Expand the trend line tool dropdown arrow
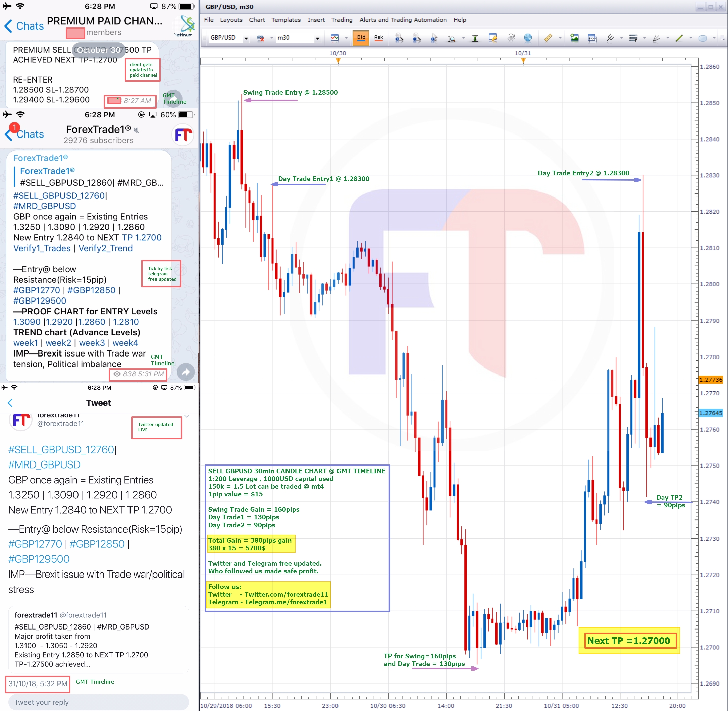Screen dimensions: 728x711 (x=691, y=38)
